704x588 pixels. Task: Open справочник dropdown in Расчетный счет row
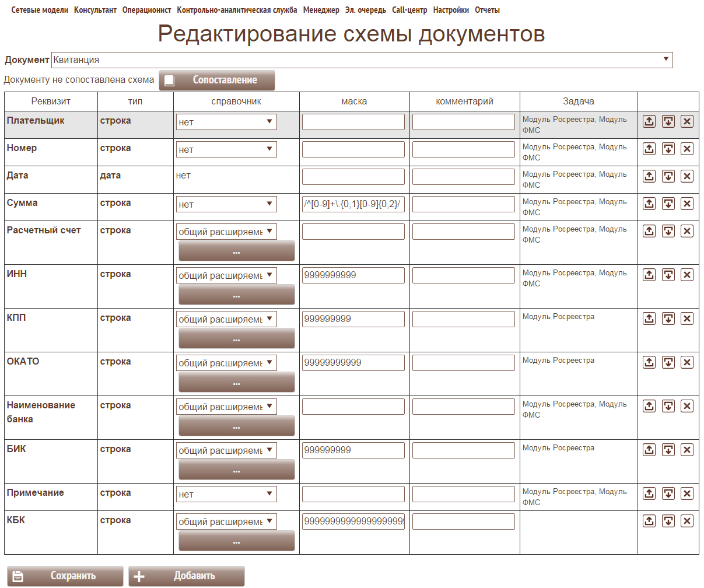tap(226, 232)
